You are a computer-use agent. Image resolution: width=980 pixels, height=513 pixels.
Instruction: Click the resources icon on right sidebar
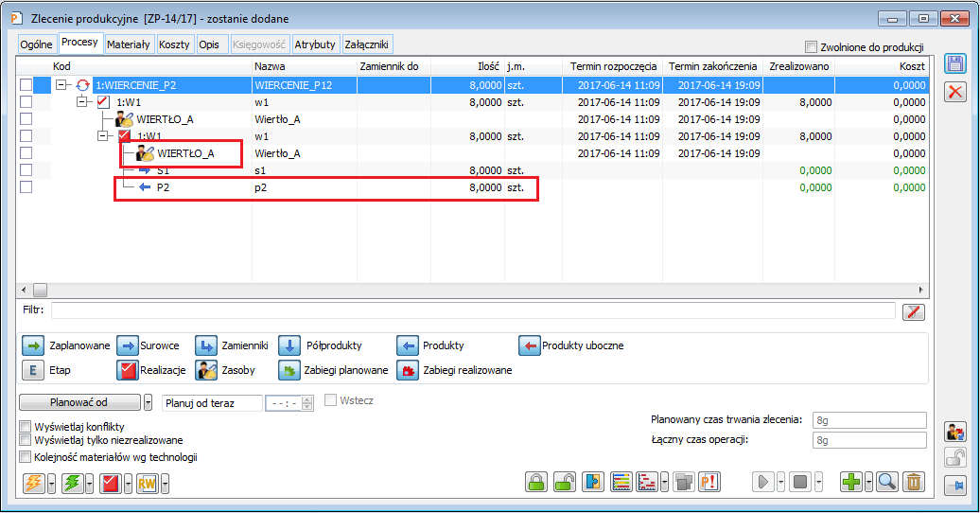click(x=955, y=432)
